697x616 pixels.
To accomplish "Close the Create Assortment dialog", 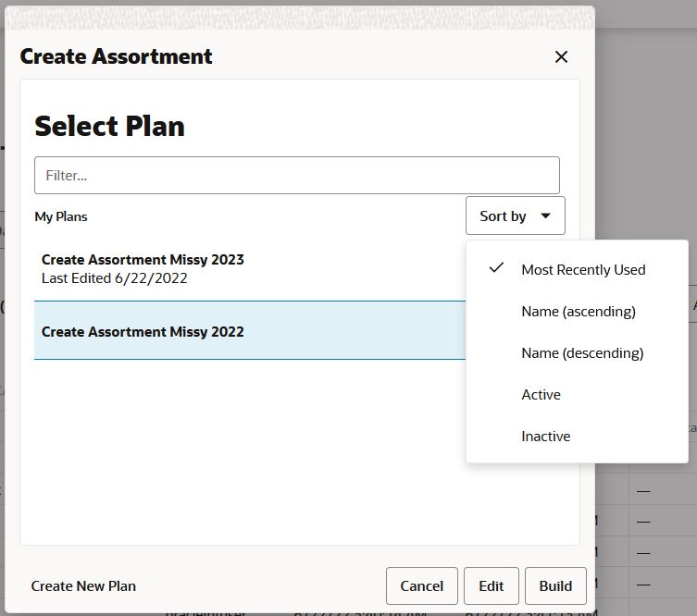I will [x=561, y=56].
